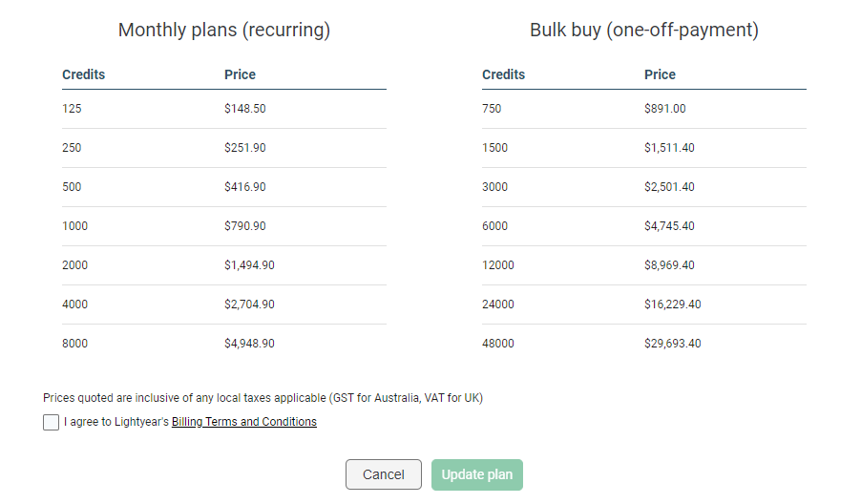This screenshot has height=504, width=861.
Task: Click the Bulk buy (one-off-payment) heading
Action: pyautogui.click(x=644, y=31)
